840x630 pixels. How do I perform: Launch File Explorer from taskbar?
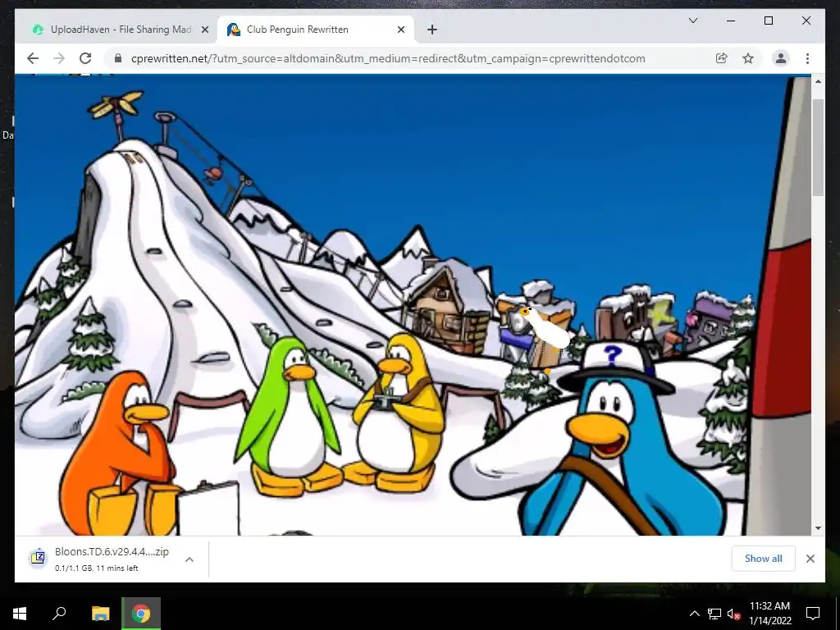[100, 613]
